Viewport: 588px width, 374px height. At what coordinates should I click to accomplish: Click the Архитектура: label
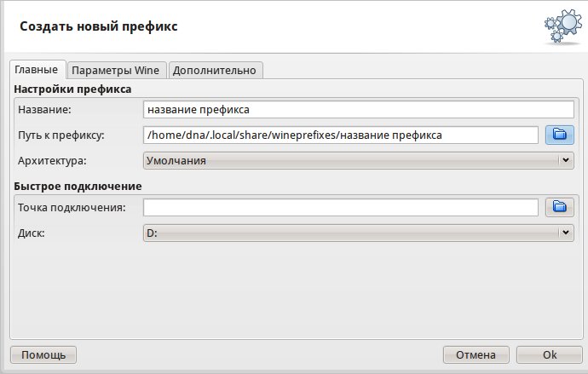tap(52, 159)
